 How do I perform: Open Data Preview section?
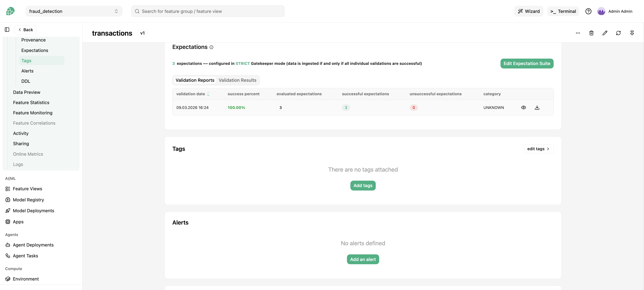tap(27, 92)
